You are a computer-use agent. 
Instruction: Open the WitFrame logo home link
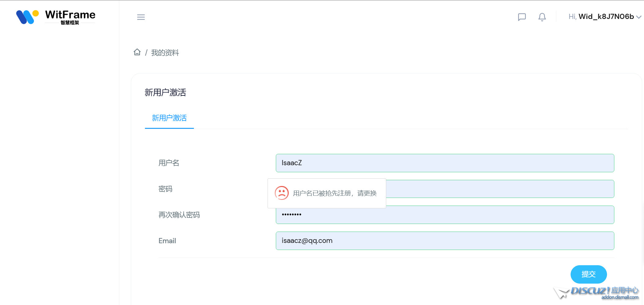coord(56,17)
